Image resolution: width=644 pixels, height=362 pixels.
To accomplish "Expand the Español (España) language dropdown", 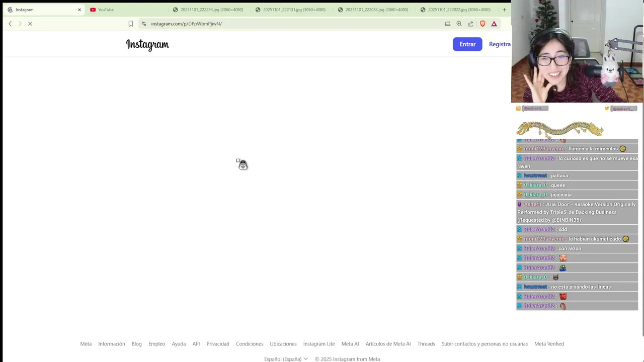I will 286,359.
